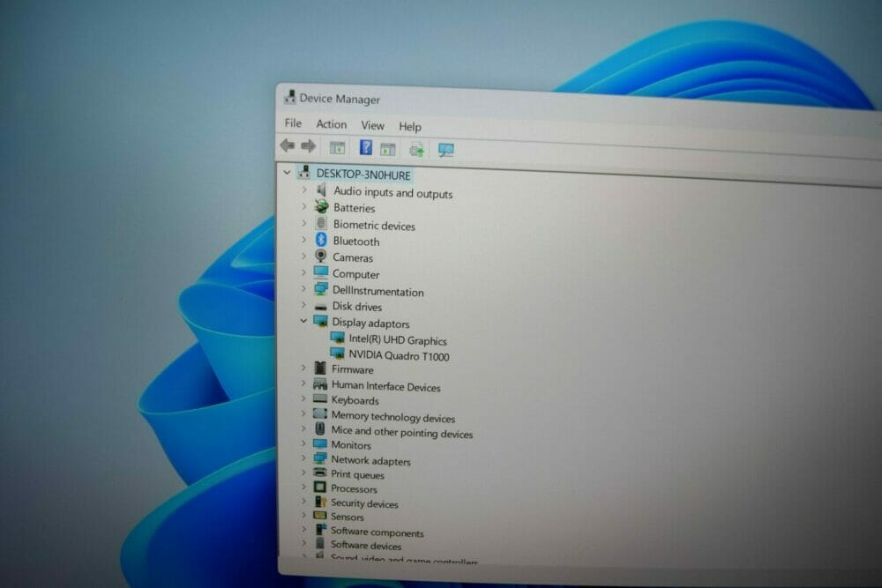
Task: Click the Audio inputs speaker icon
Action: pyautogui.click(x=321, y=190)
